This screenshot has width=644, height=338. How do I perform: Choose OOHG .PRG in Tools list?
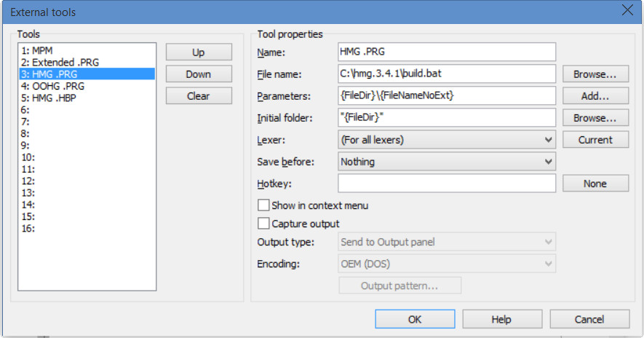54,85
